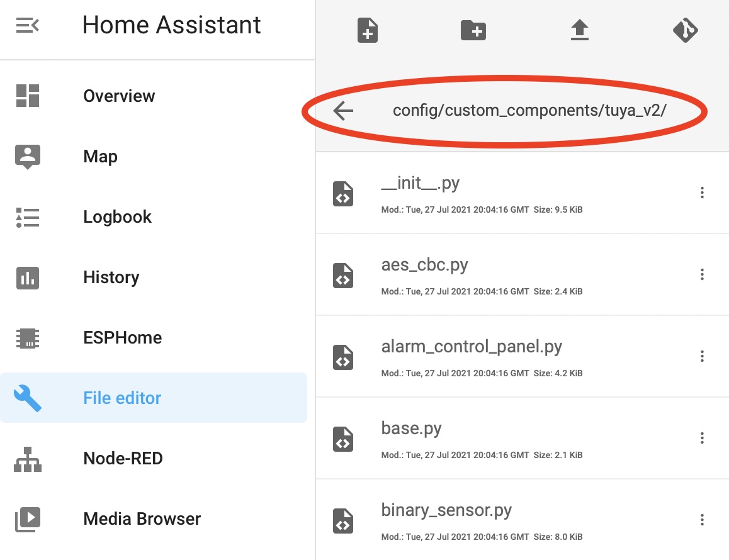Go back using the left arrow
The image size is (729, 560).
pyautogui.click(x=343, y=111)
